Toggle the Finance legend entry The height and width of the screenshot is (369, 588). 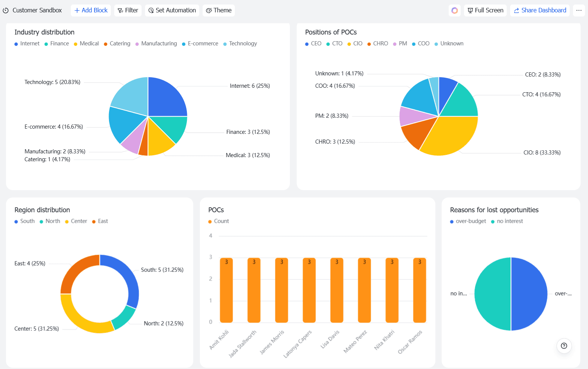point(57,43)
